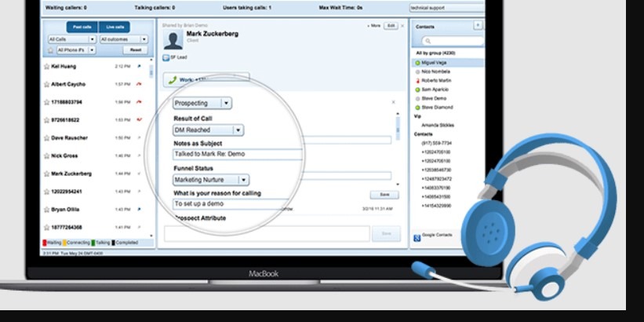Switch to the Past calls tab
This screenshot has height=322, width=644.
84,27
